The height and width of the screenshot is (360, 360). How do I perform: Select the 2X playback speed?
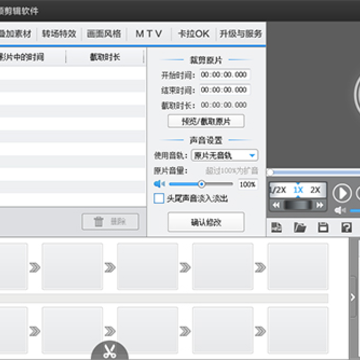[x=315, y=190]
